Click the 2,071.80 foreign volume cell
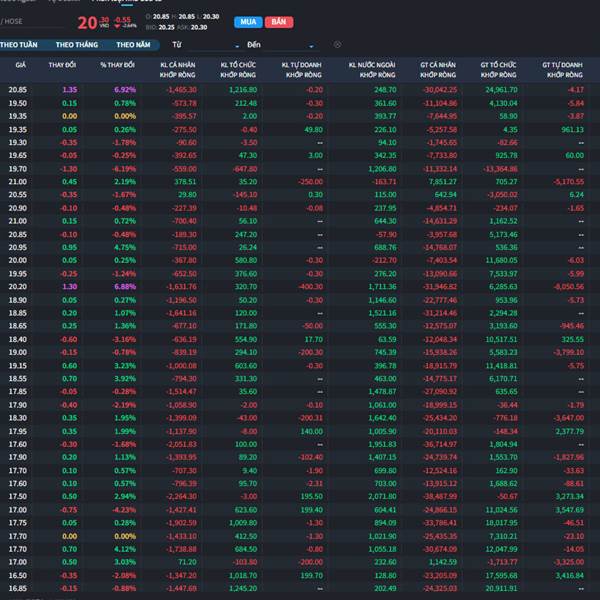 click(x=383, y=497)
